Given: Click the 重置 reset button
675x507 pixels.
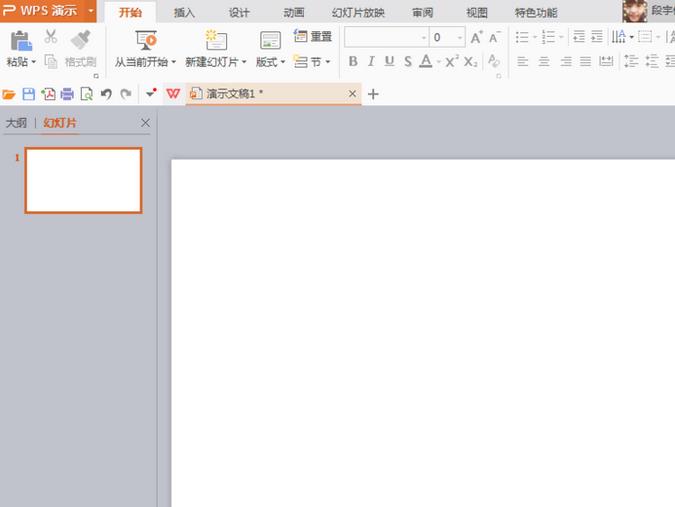Looking at the screenshot, I should click(313, 37).
